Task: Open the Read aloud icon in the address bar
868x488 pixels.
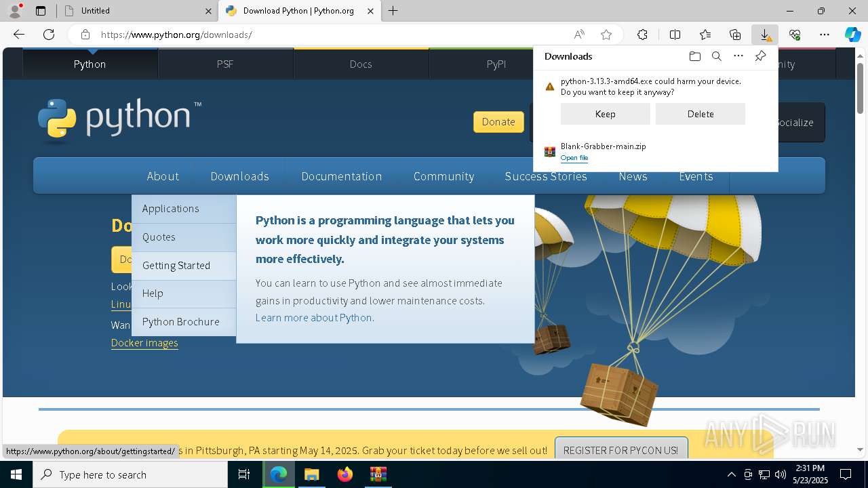Action: 579,35
